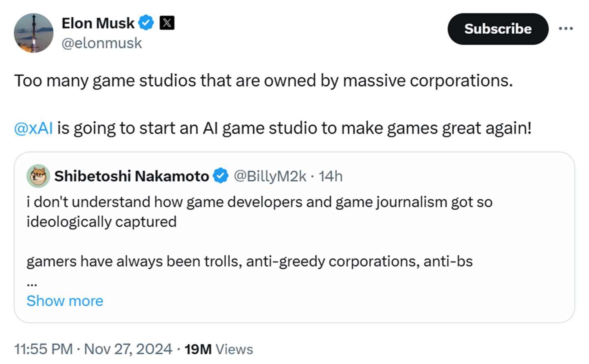Follow the @xAI mention link
The width and height of the screenshot is (589, 364).
pos(33,128)
